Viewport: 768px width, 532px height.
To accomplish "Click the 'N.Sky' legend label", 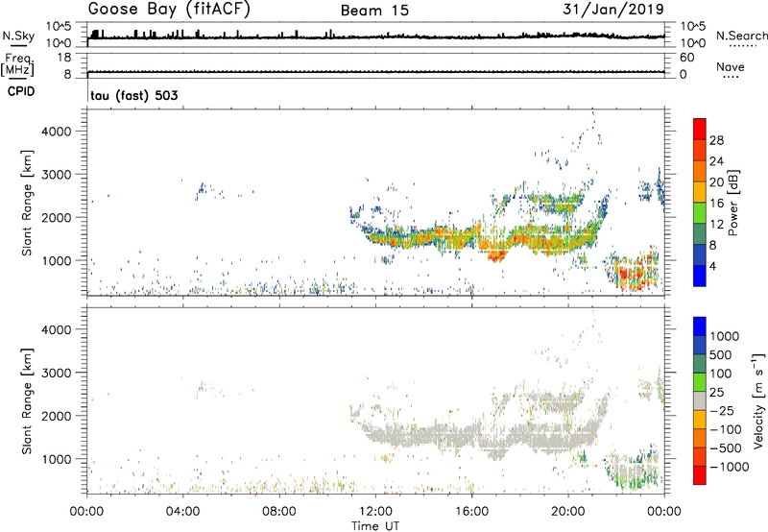I will click(18, 36).
